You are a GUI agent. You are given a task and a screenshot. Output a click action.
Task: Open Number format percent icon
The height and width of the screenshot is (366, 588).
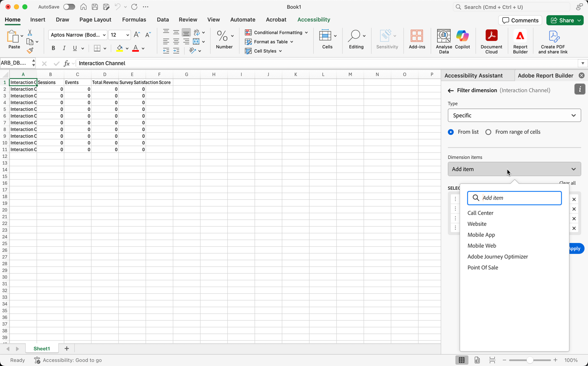pos(222,36)
